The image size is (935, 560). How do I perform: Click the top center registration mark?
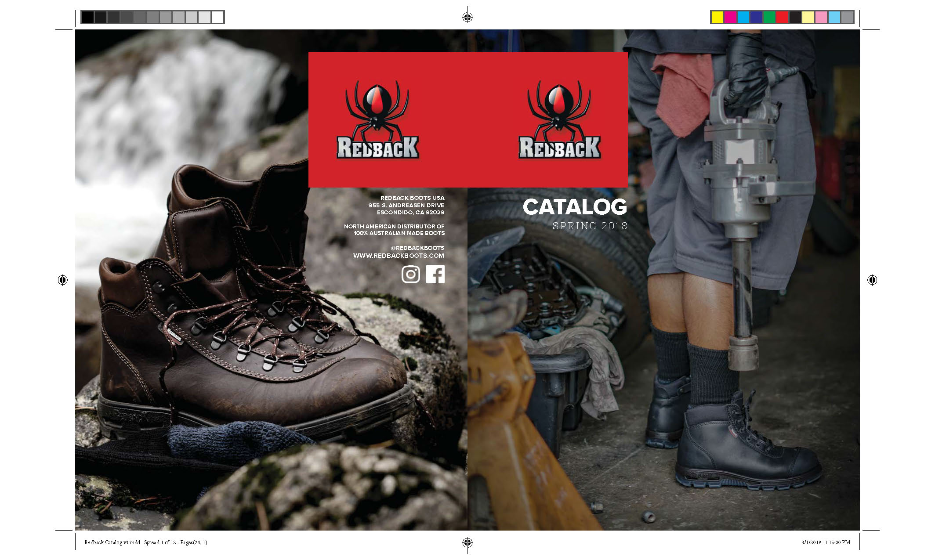click(467, 17)
